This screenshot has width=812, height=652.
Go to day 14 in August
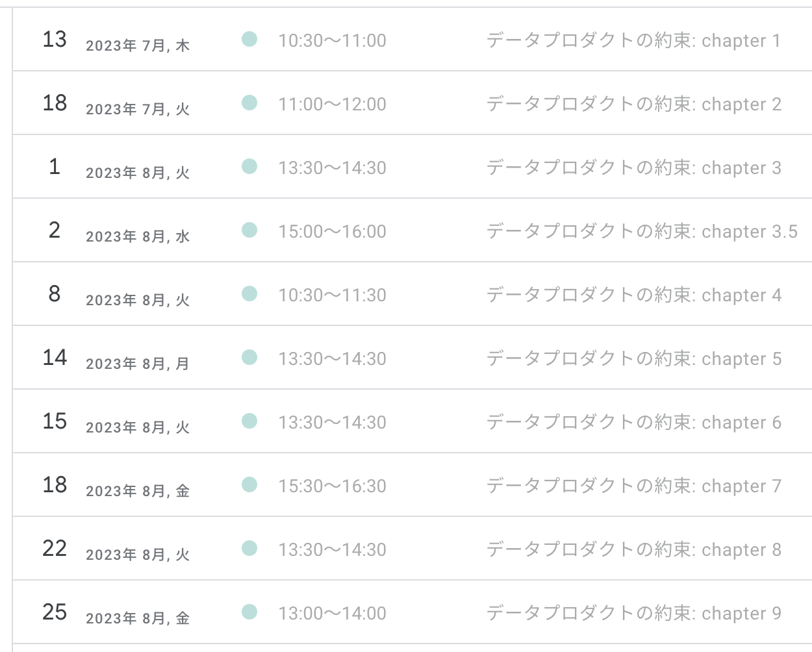tap(55, 357)
